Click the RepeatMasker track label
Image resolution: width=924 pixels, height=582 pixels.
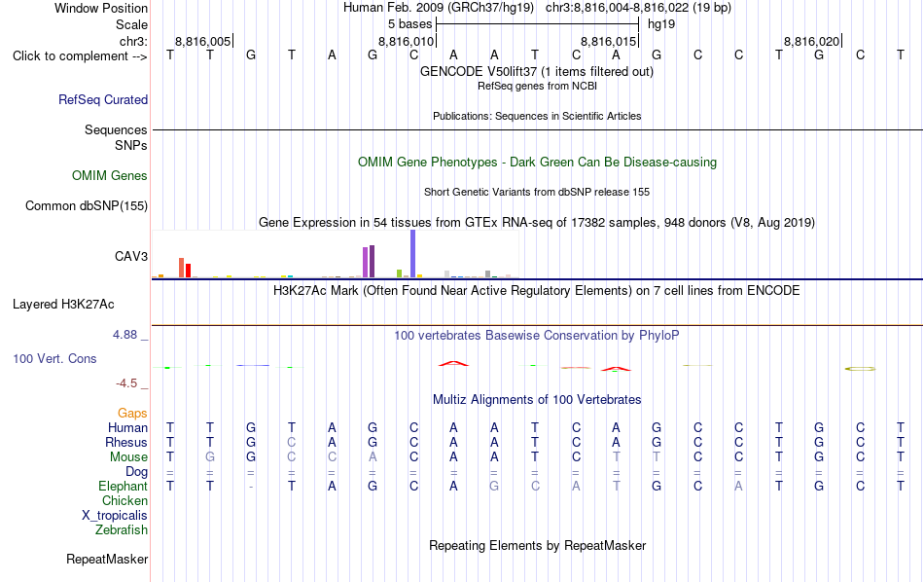pos(107,559)
